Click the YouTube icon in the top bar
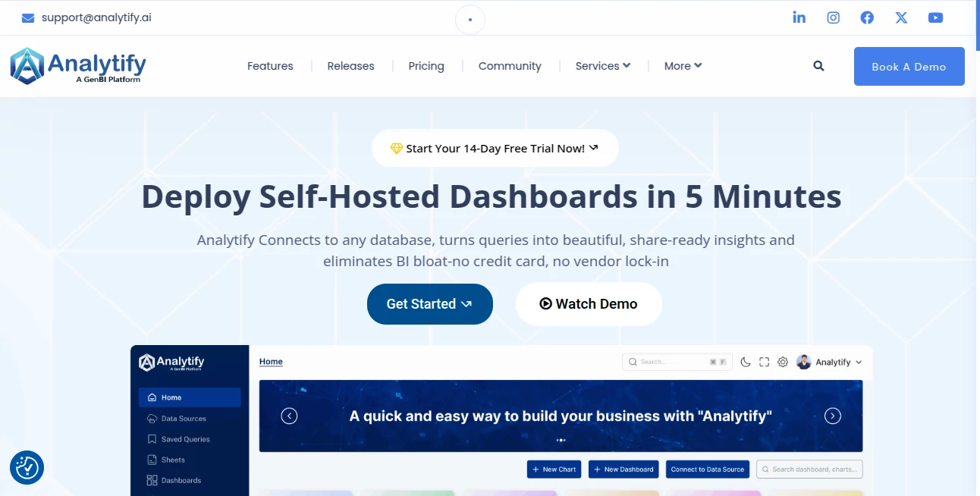This screenshot has width=980, height=496. point(935,17)
